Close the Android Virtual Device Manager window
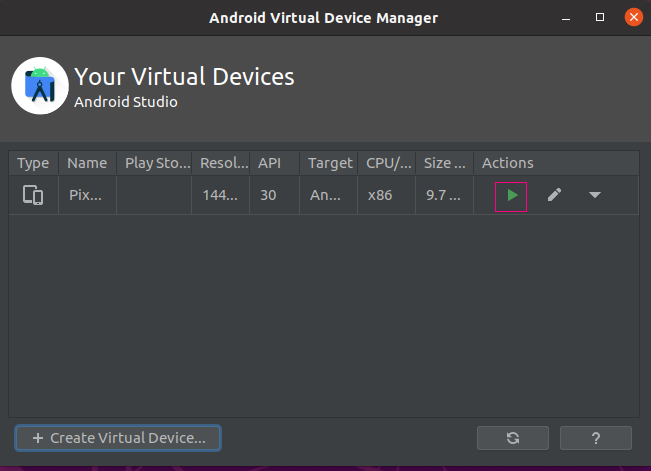651x471 pixels. coord(632,17)
